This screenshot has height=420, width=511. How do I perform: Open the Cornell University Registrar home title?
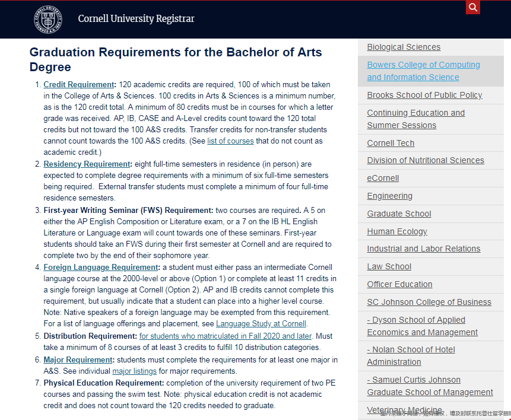tap(137, 18)
